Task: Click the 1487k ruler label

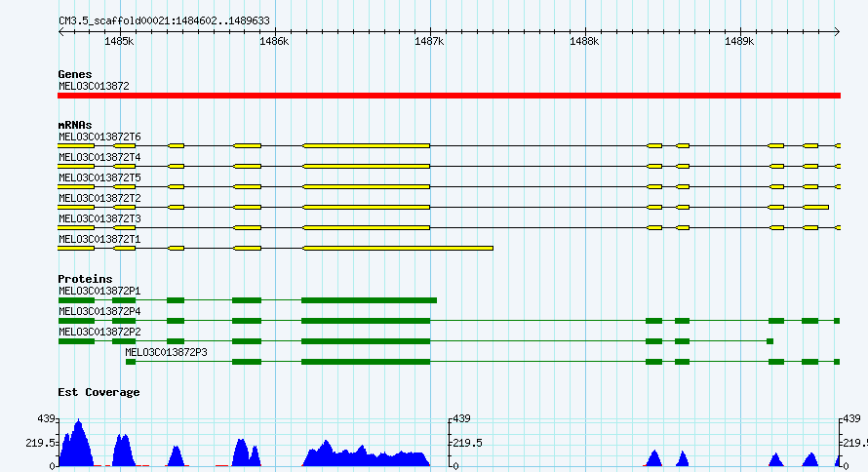Action: pos(429,42)
